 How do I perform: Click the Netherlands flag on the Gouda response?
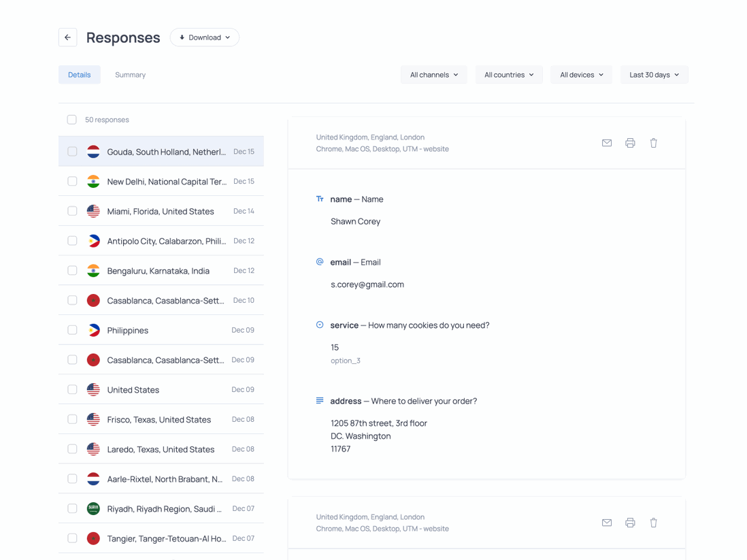tap(93, 151)
